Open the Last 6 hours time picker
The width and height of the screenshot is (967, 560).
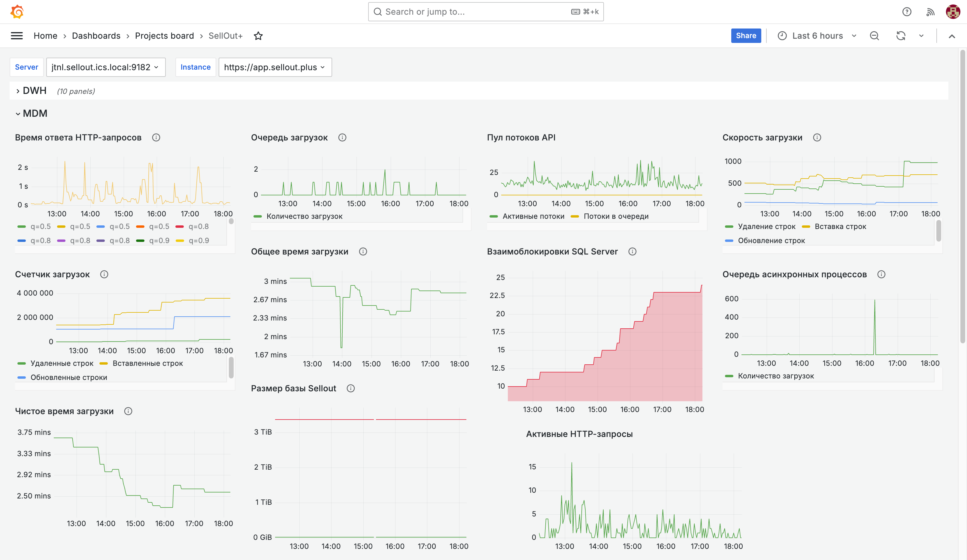pos(817,36)
